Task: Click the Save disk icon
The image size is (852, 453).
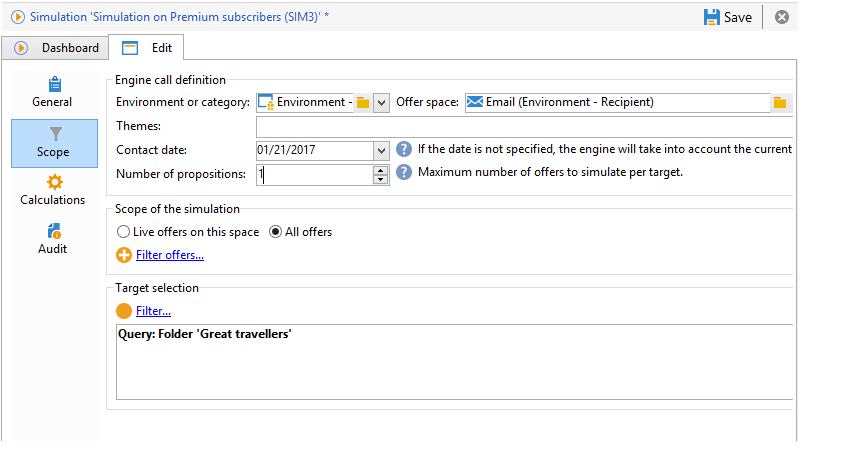Action: 711,17
